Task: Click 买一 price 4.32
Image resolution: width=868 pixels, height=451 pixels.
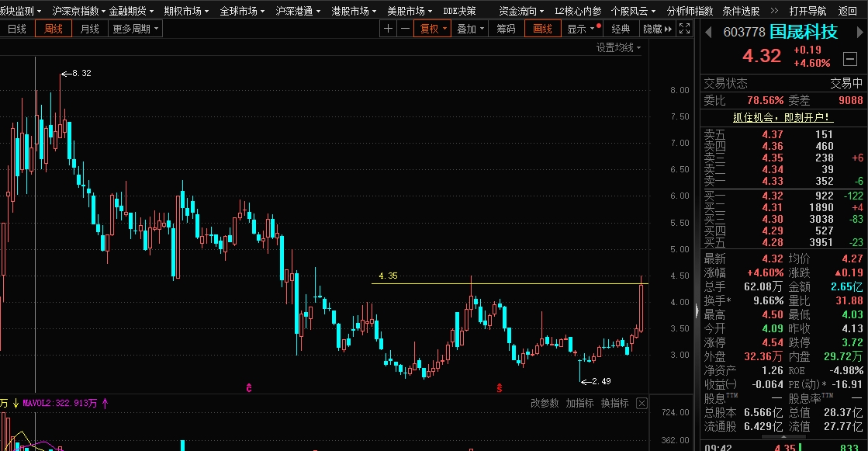Action: pos(773,196)
